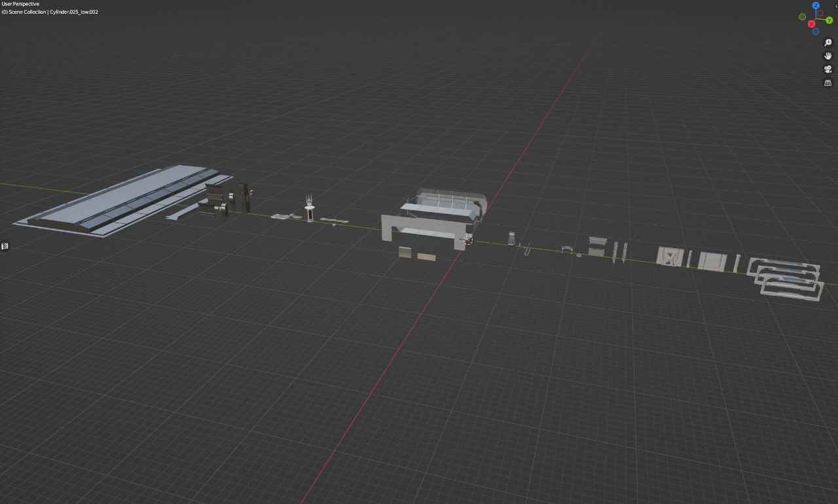Select the large central arch gate model

coord(424,230)
